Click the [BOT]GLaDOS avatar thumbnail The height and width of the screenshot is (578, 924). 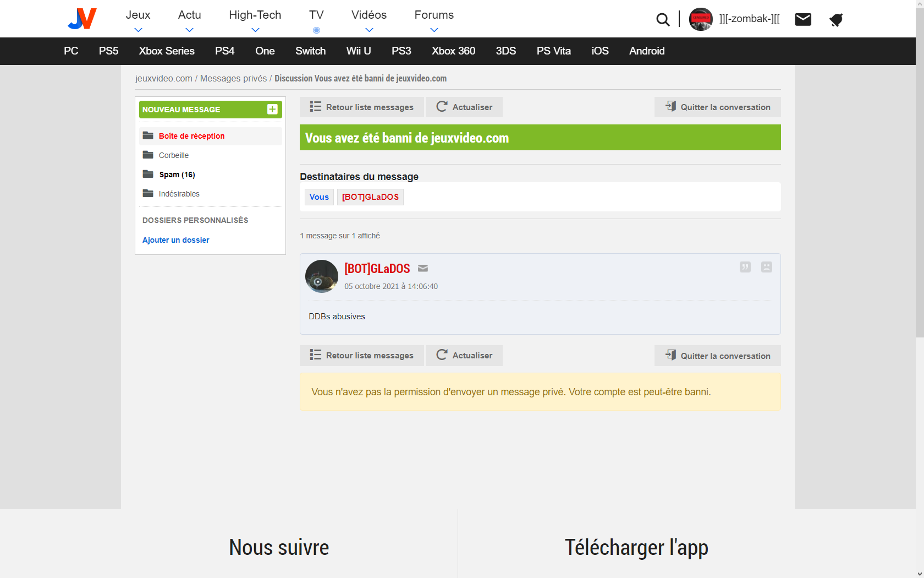(322, 276)
